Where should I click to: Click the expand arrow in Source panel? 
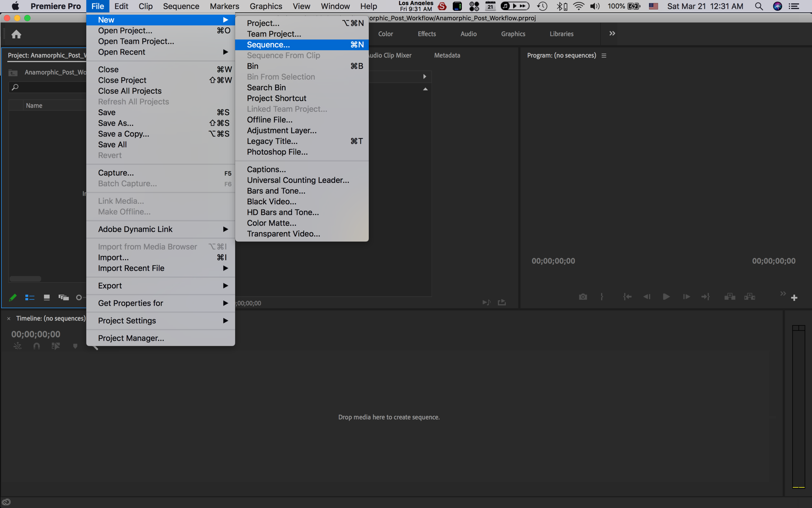click(x=424, y=77)
